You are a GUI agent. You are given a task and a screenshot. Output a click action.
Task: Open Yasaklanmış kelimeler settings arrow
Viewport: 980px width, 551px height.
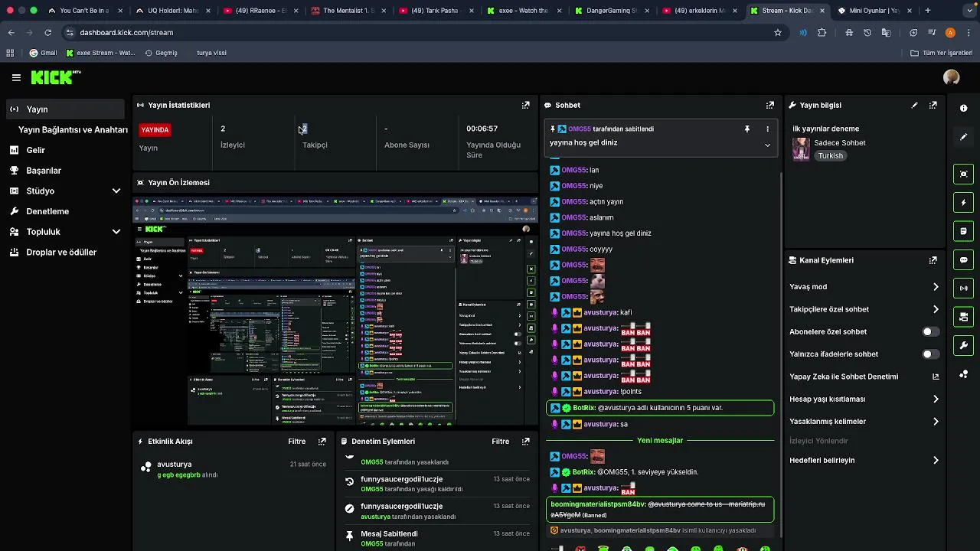click(x=936, y=422)
